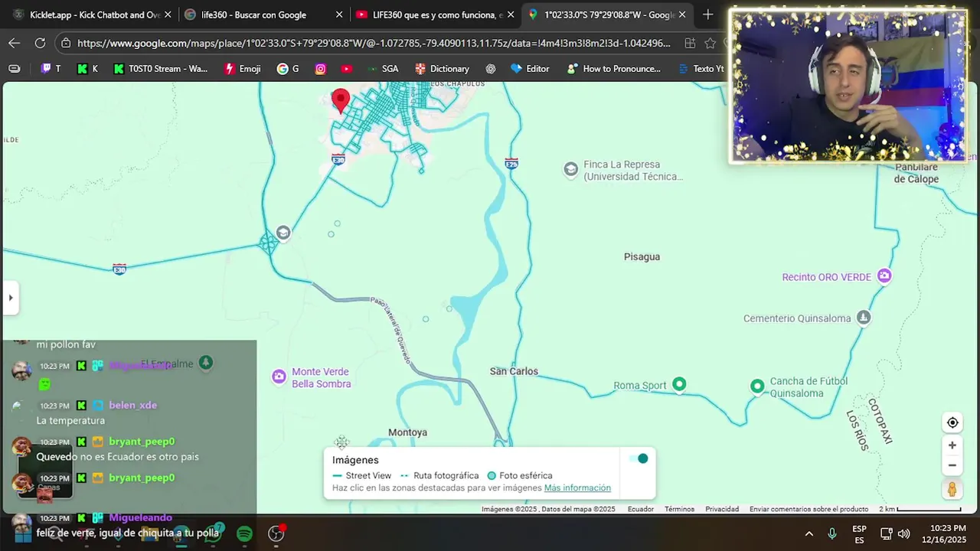Click the El Empalme green tree marker
The width and height of the screenshot is (980, 551).
click(x=205, y=362)
